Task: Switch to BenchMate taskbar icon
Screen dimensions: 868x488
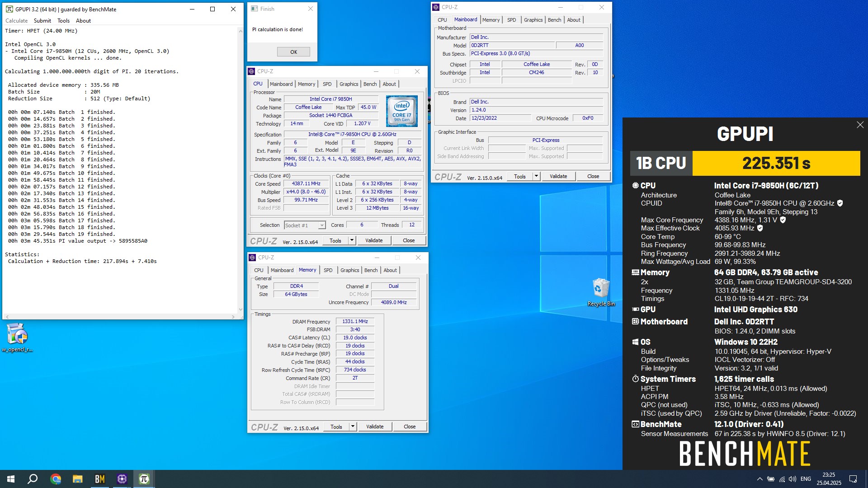Action: tap(100, 479)
